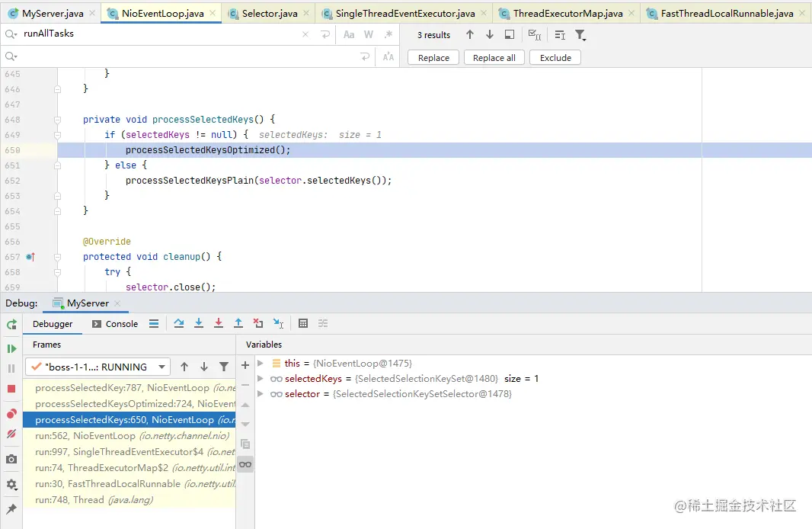Open search history dropdown magnifier
812x529 pixels.
11,34
